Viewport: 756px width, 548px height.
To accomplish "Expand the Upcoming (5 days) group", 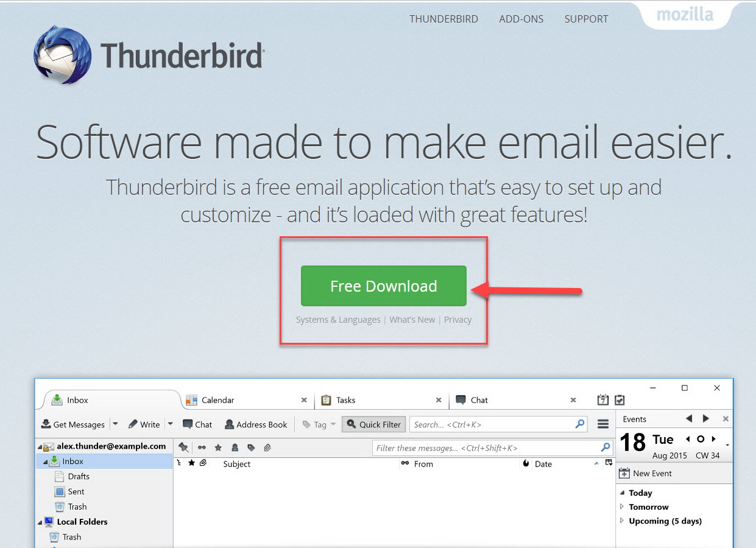I will [622, 521].
